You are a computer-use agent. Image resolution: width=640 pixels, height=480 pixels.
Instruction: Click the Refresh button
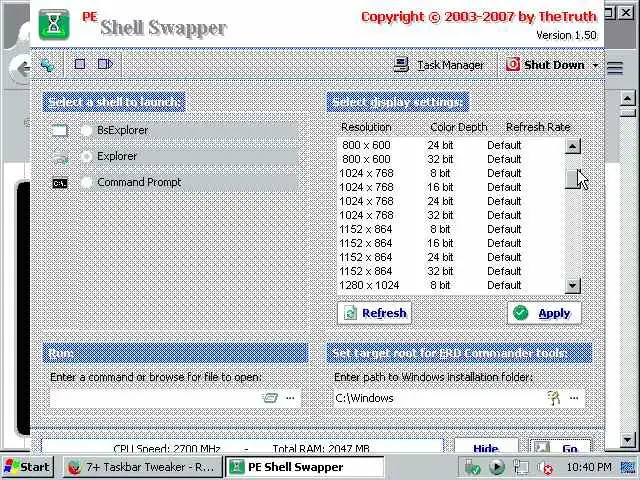point(374,313)
